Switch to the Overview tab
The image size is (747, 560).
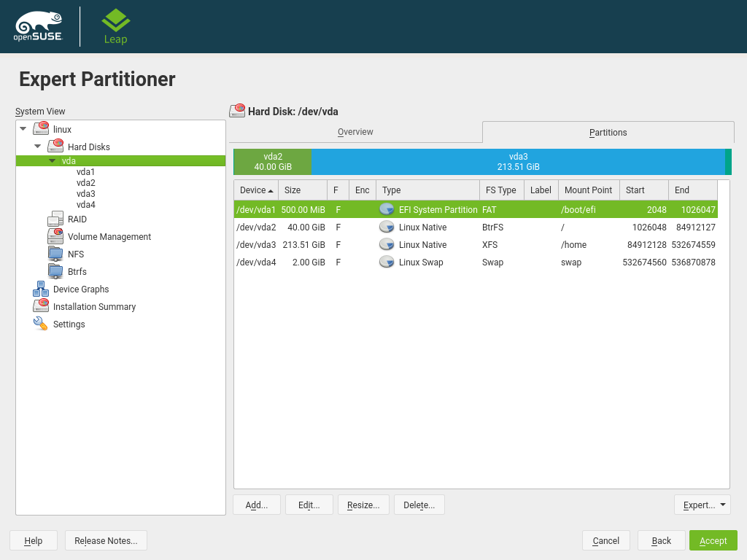[355, 132]
